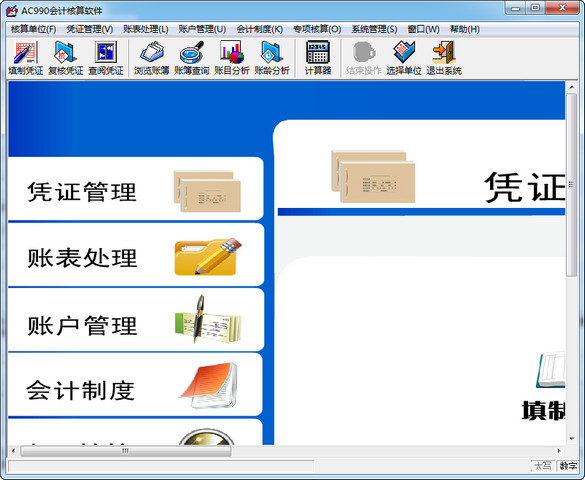This screenshot has width=585, height=480.
Task: Open the 账簿查询 magnifier icon
Action: (191, 58)
